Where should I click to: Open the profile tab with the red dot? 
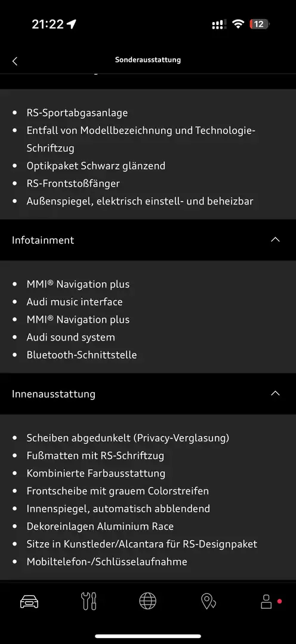[x=266, y=602]
